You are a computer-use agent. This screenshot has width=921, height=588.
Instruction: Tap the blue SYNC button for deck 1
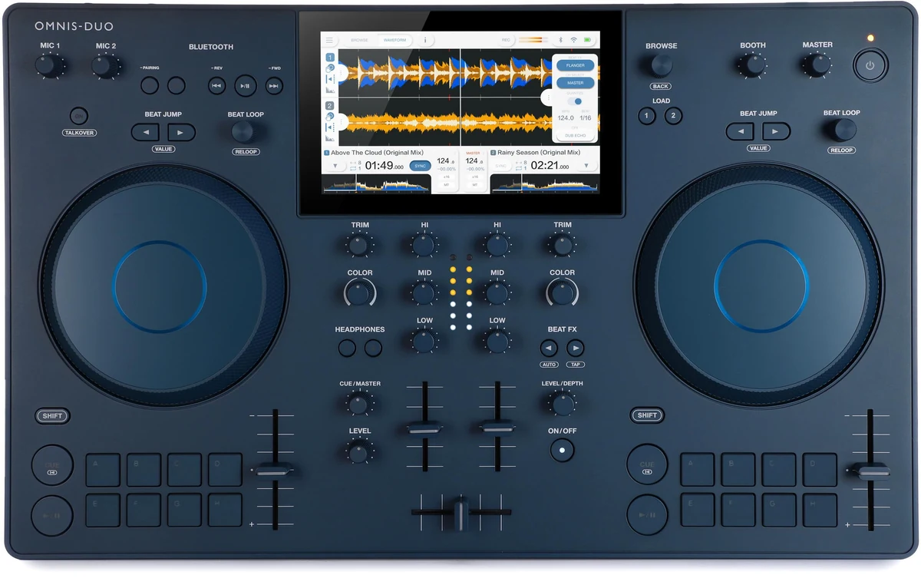[419, 165]
